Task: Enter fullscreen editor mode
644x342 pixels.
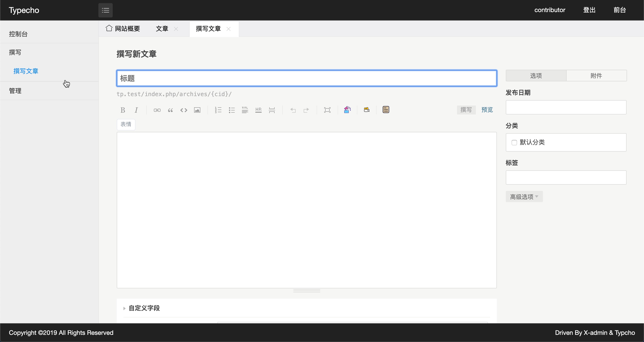Action: pos(327,110)
